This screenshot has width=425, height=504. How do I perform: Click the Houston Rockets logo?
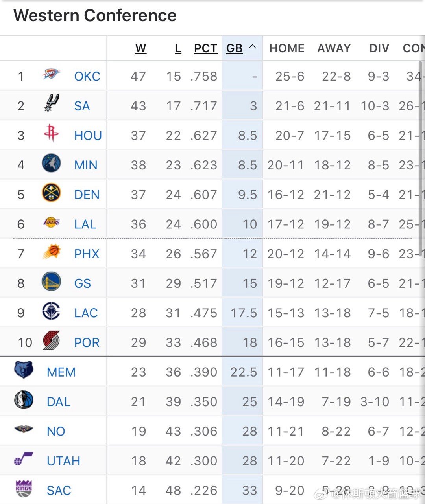tap(51, 134)
